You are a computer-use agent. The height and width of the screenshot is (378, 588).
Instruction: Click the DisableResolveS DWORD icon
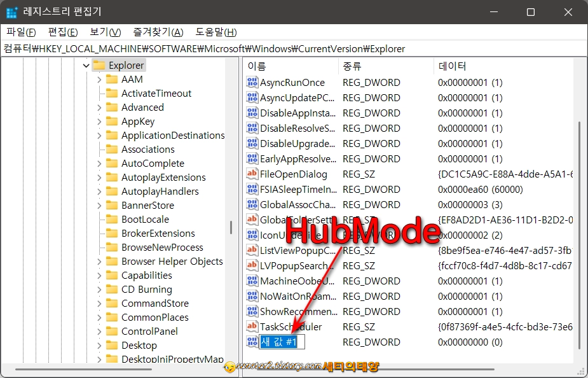click(252, 128)
